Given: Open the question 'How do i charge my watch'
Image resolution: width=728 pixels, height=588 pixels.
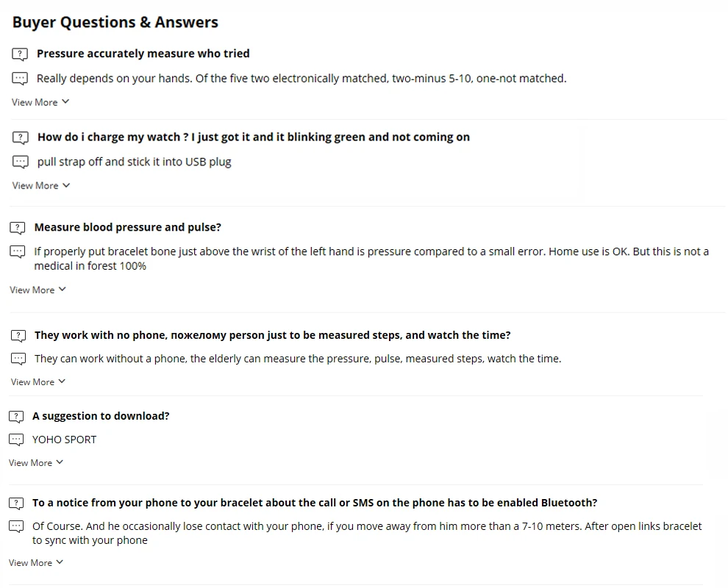Looking at the screenshot, I should point(254,137).
